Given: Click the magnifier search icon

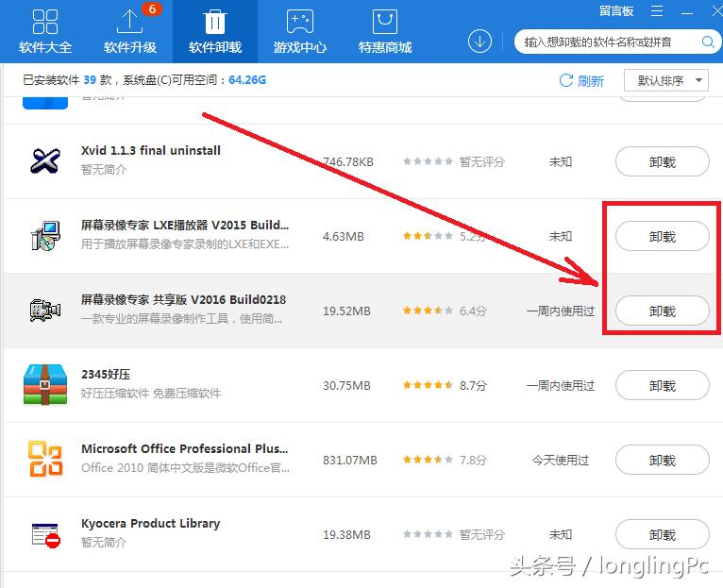Looking at the screenshot, I should tap(708, 42).
